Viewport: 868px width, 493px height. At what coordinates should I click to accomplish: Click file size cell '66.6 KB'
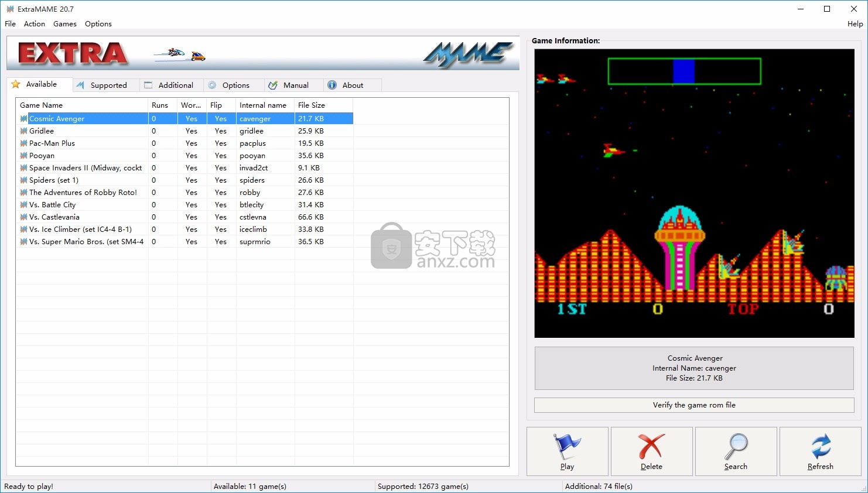click(311, 217)
